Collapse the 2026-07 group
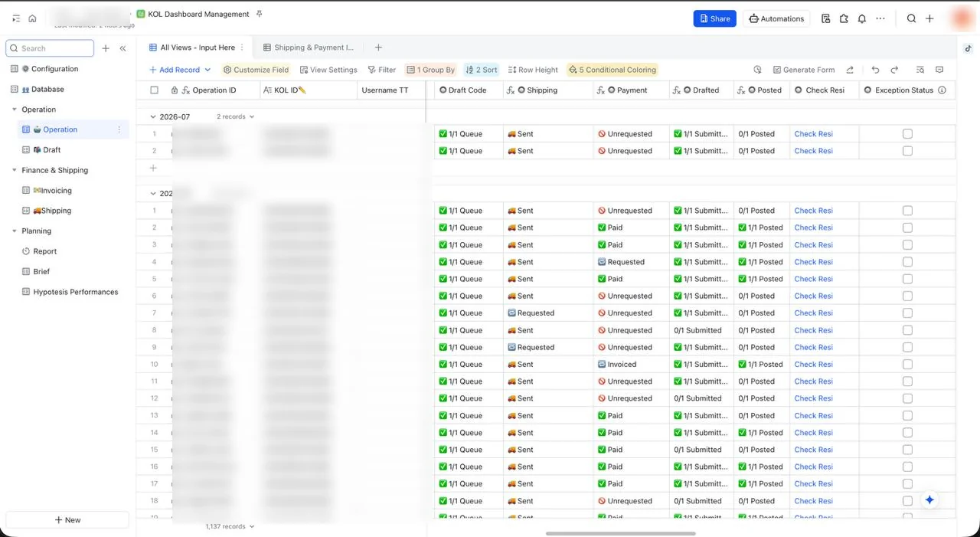The image size is (980, 537). (153, 117)
